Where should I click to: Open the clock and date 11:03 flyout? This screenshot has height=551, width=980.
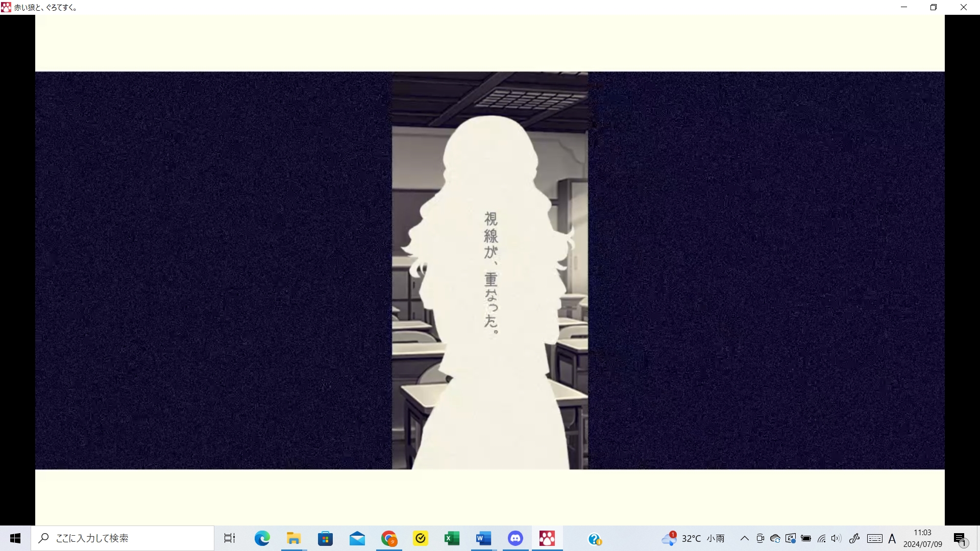click(x=922, y=538)
